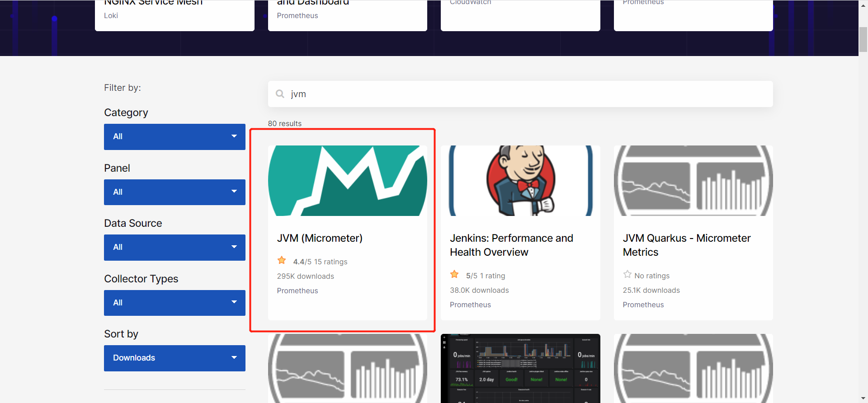Click the empty star on JVM Quarkus
This screenshot has width=868, height=403.
pos(627,274)
